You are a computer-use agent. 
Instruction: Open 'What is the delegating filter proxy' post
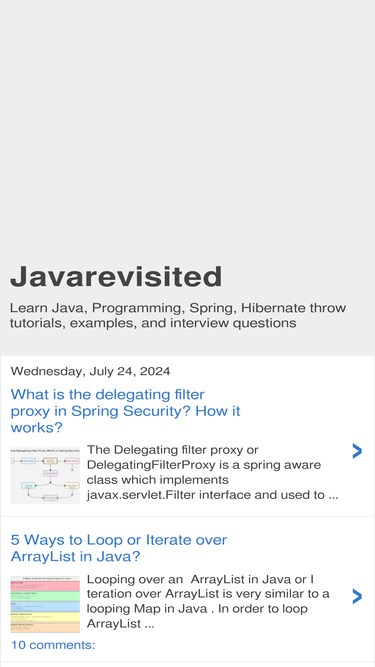point(125,410)
